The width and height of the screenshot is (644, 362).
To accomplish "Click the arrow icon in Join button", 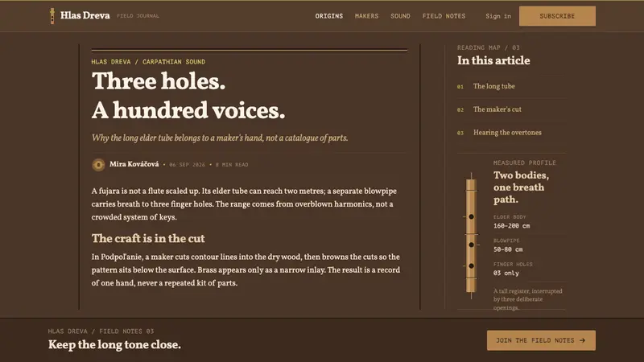I will click(582, 340).
